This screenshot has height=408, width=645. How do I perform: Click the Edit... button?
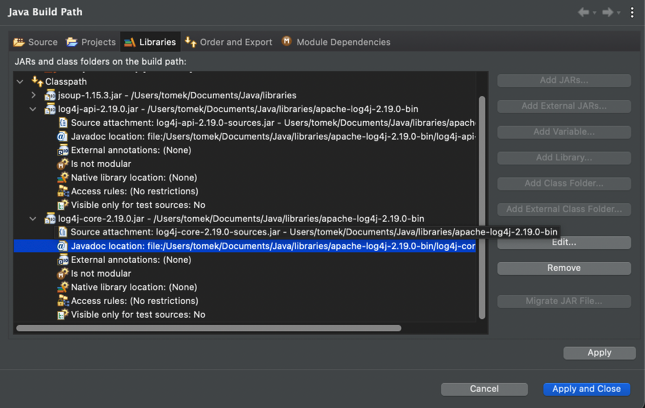[563, 242]
